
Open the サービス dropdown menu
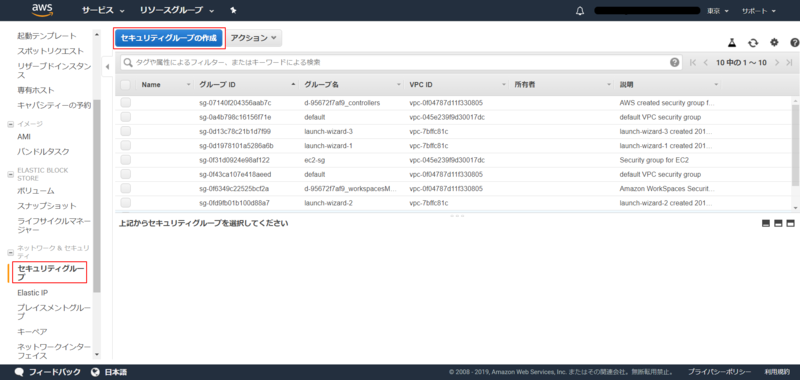coord(103,10)
